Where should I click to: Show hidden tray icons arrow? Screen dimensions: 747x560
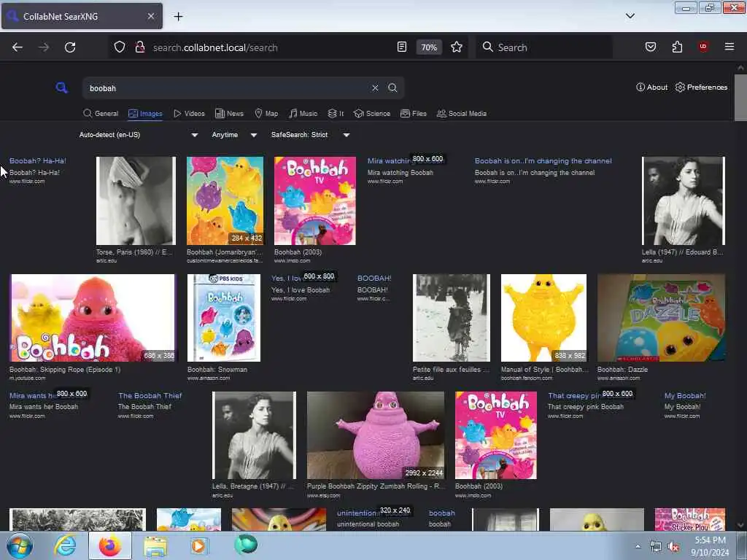tap(638, 547)
